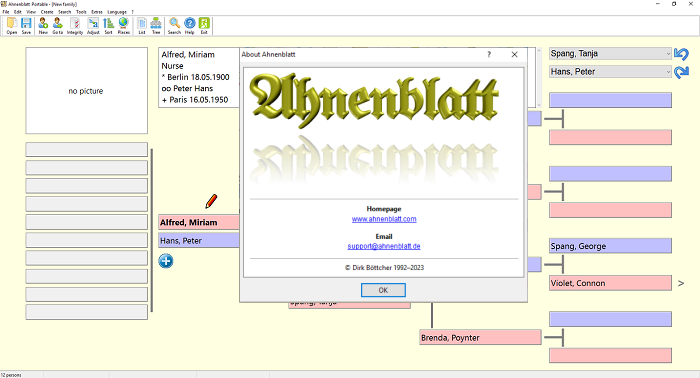700x378 pixels.
Task: Click the no picture placeholder
Action: tap(87, 91)
